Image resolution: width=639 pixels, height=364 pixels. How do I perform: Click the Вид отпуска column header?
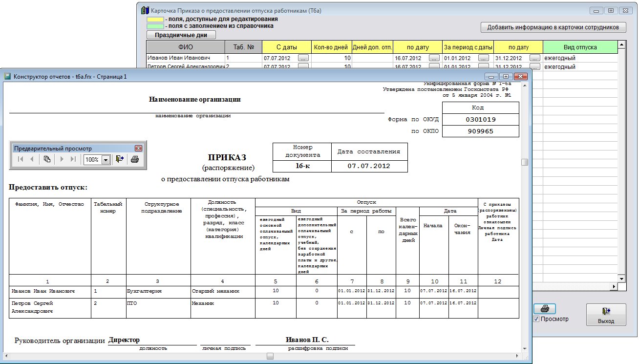tap(579, 47)
